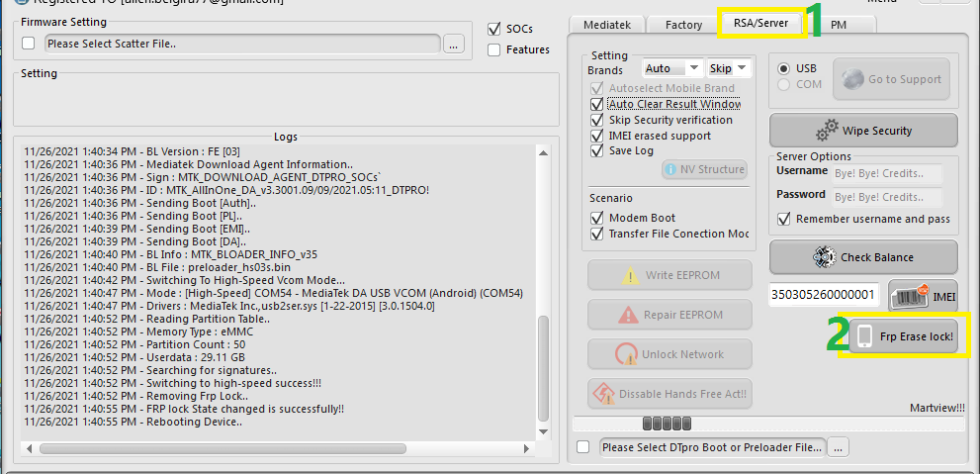
Task: Click the Check Balance button
Action: 863,257
